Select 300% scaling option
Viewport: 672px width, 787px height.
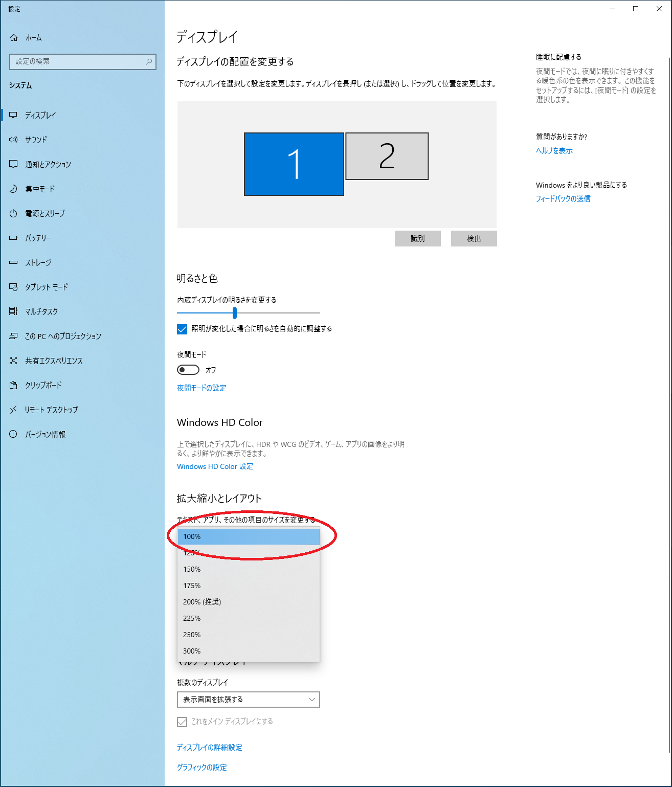point(249,651)
